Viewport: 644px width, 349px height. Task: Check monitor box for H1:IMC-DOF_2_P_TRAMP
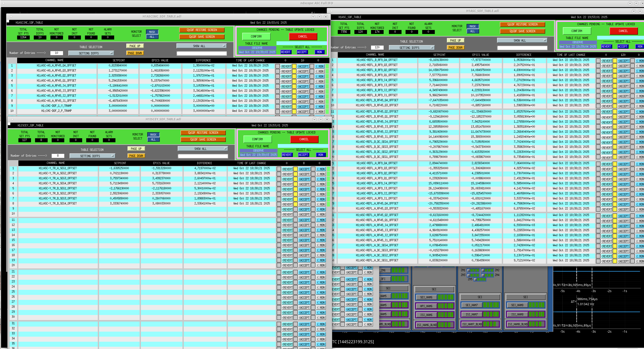(x=312, y=112)
